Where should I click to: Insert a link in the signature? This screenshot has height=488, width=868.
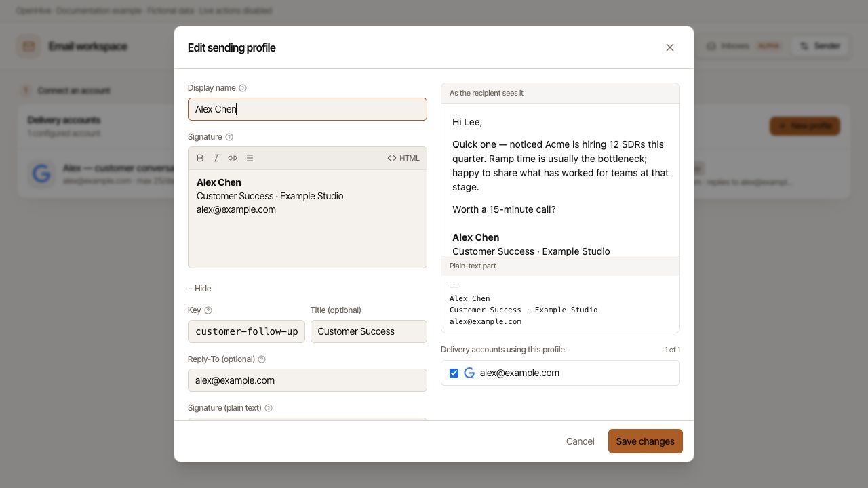coord(233,158)
